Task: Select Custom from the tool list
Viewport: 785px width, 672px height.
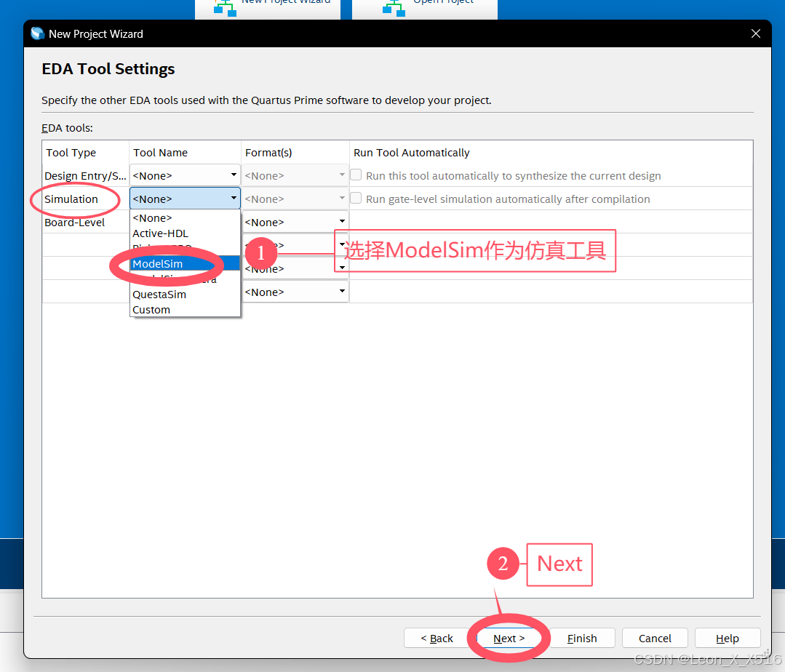Action: click(x=185, y=310)
